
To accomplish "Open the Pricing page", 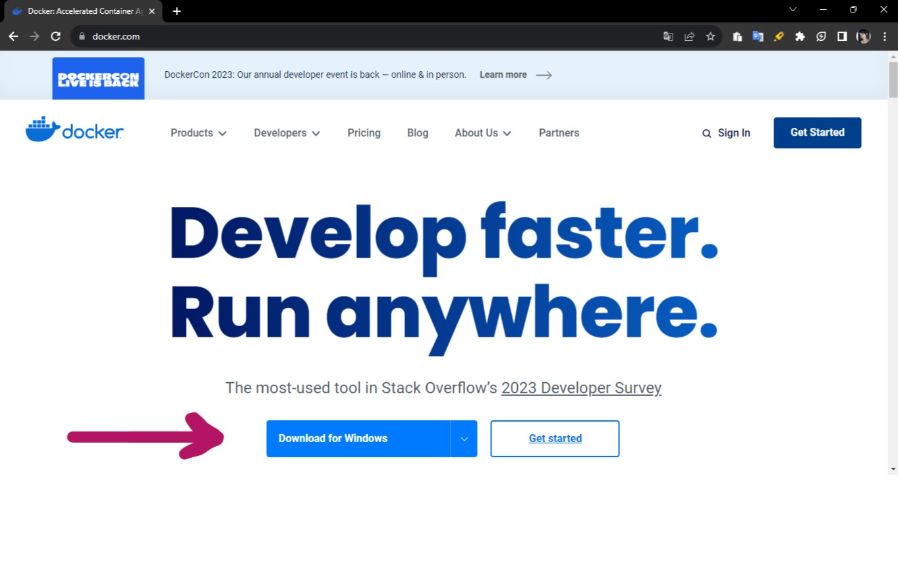I will point(364,133).
